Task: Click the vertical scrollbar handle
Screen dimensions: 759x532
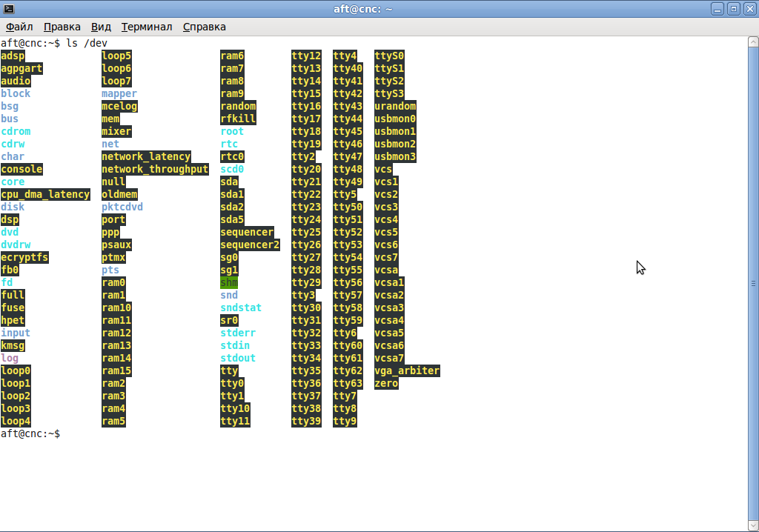Action: (x=753, y=284)
